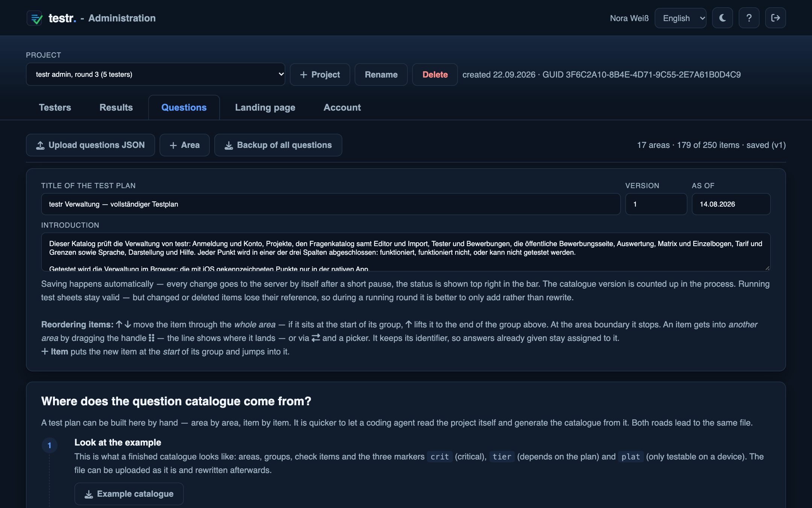
Task: Open the project selector dropdown
Action: (x=156, y=74)
